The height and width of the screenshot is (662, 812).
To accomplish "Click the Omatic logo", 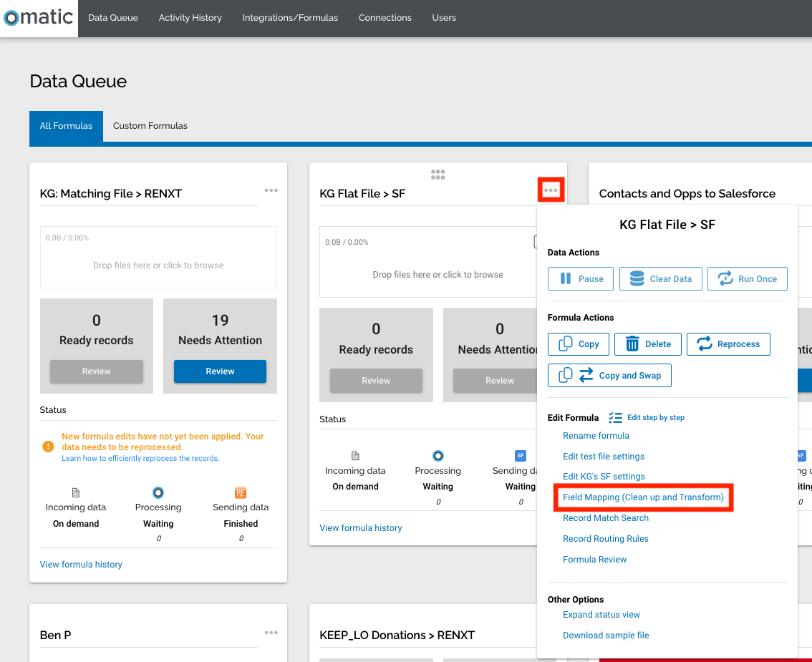I will 39,17.
